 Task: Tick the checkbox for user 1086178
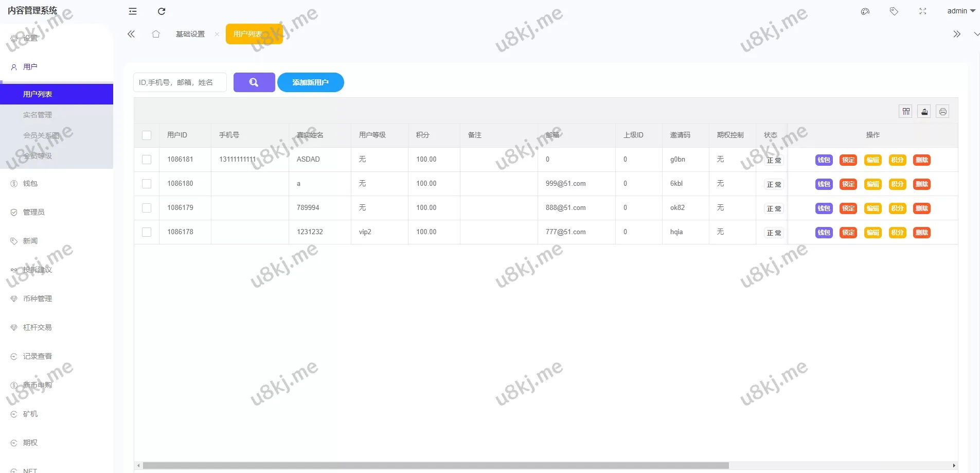[x=147, y=232]
